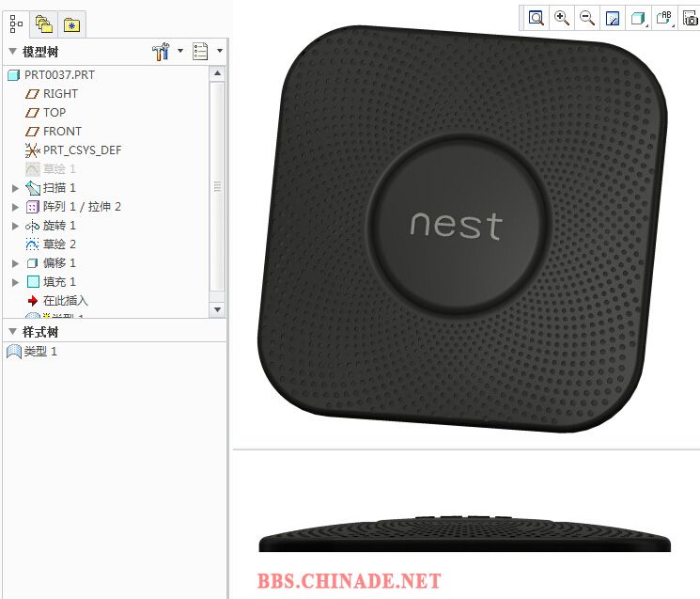Click the 阵列 1 pattern icon
The height and width of the screenshot is (599, 700).
pos(33,207)
